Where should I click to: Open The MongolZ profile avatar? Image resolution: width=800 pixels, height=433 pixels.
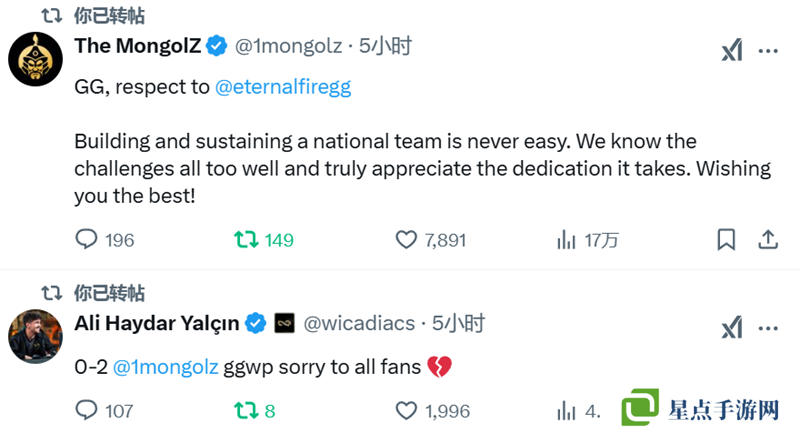[36, 59]
